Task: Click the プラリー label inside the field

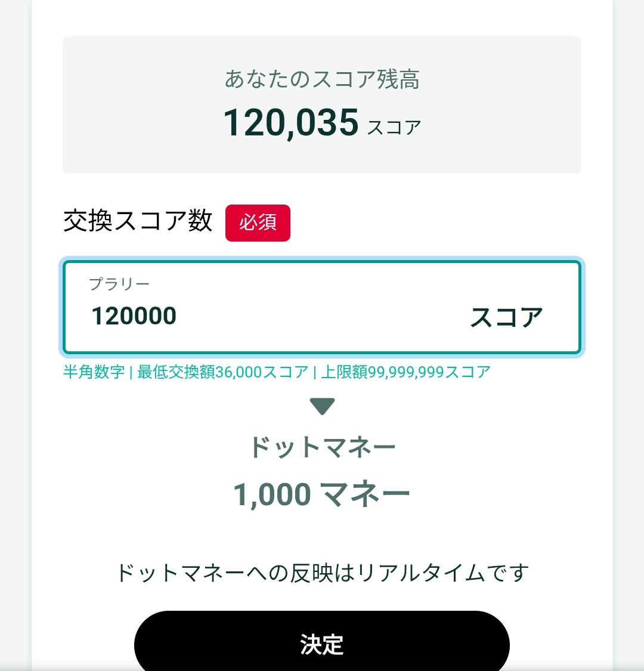Action: [119, 284]
